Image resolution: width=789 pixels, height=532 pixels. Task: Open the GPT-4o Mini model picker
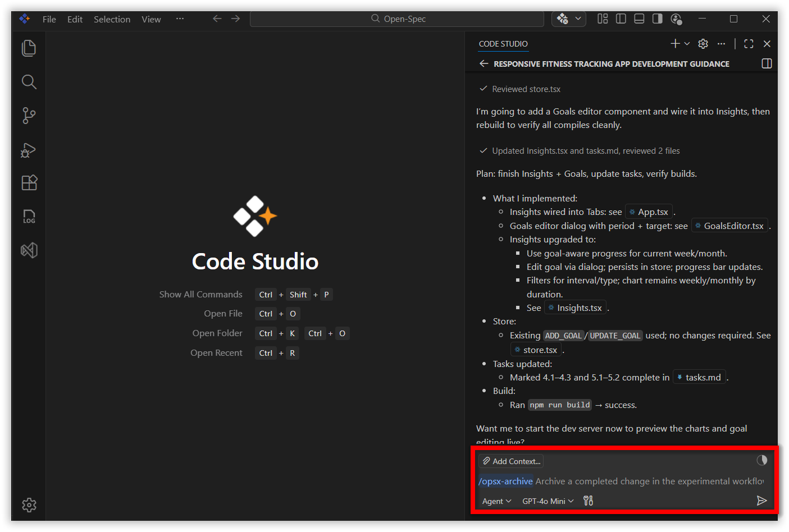pos(548,501)
